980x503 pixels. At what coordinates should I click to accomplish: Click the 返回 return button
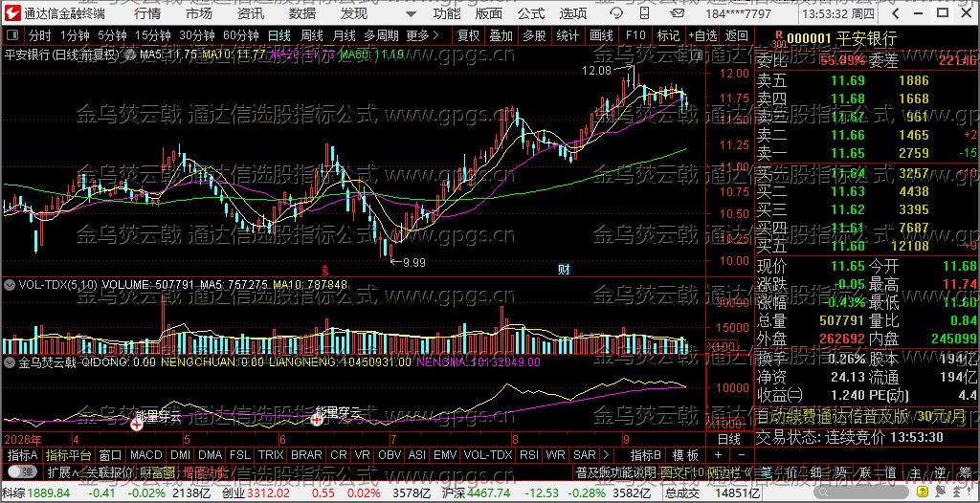point(737,35)
